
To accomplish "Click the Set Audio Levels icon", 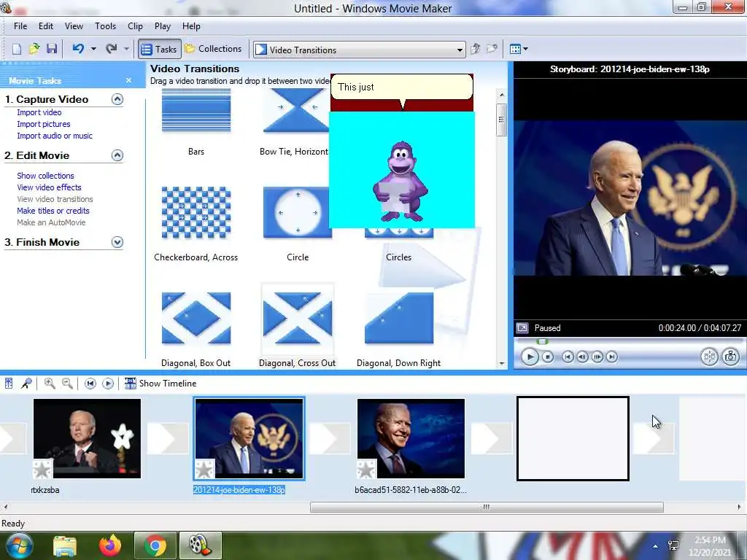I will tap(9, 384).
